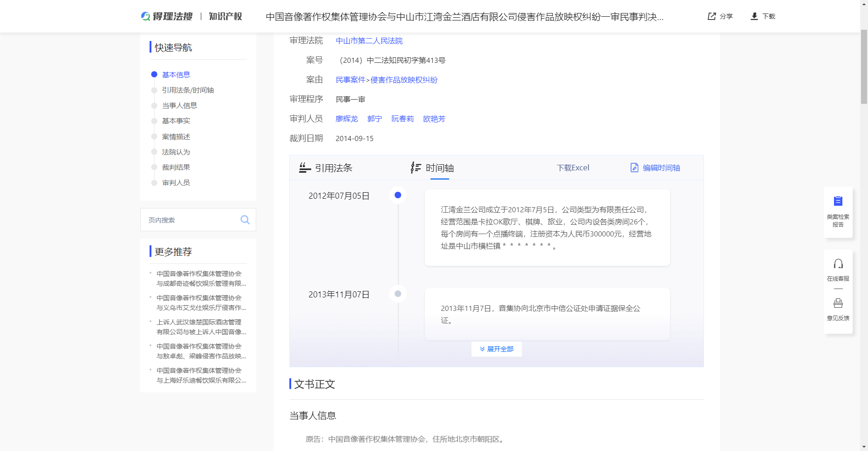The height and width of the screenshot is (451, 868).
Task: Click the download icon in header
Action: 754,16
